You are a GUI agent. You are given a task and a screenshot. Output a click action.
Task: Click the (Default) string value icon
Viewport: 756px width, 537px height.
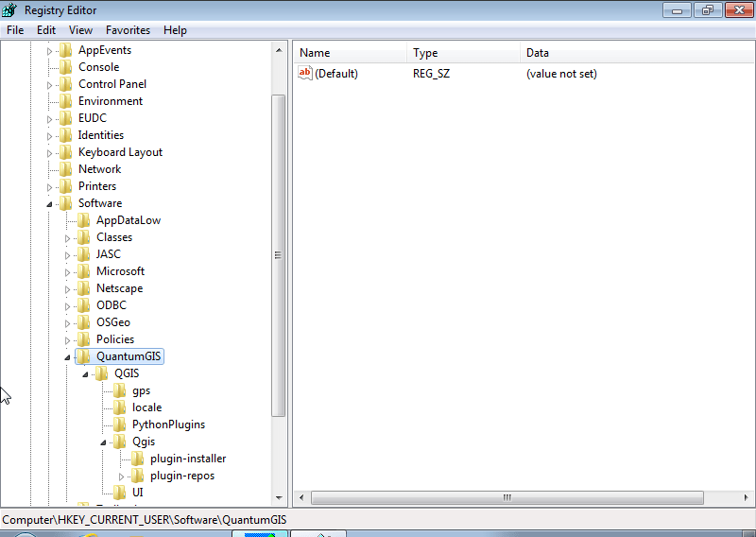click(x=305, y=74)
